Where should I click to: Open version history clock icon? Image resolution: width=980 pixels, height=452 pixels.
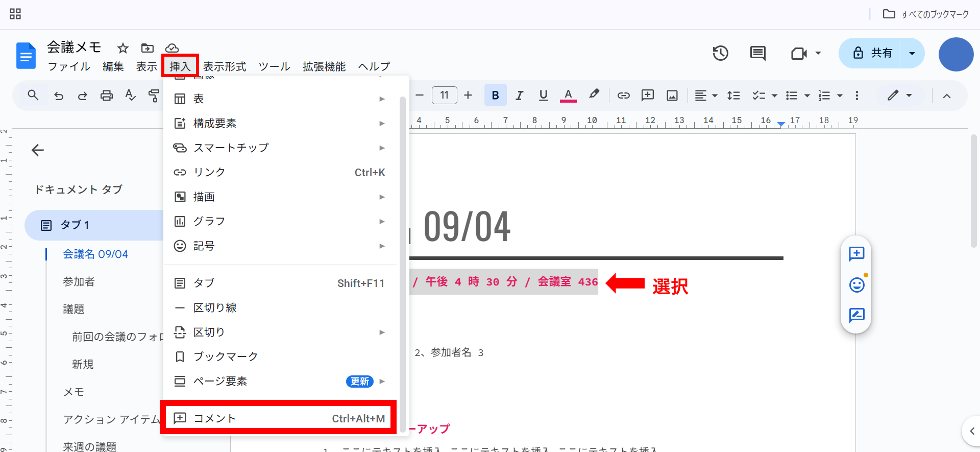[720, 53]
